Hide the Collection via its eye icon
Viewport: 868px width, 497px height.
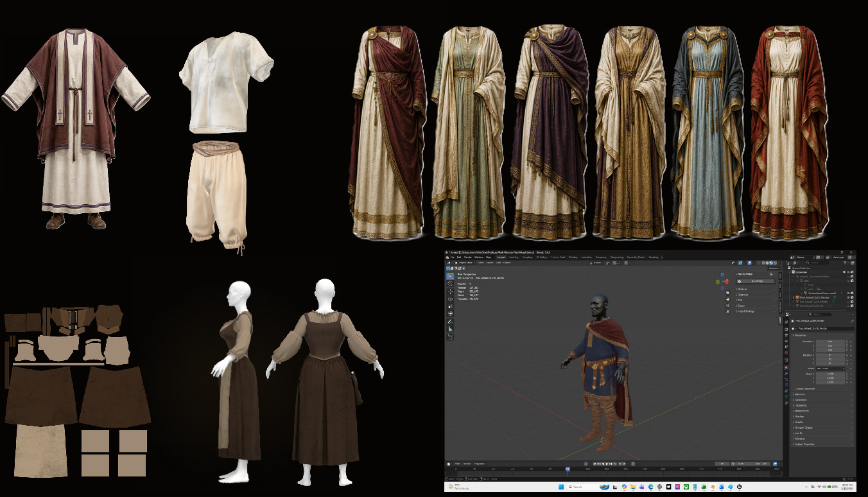pos(848,272)
